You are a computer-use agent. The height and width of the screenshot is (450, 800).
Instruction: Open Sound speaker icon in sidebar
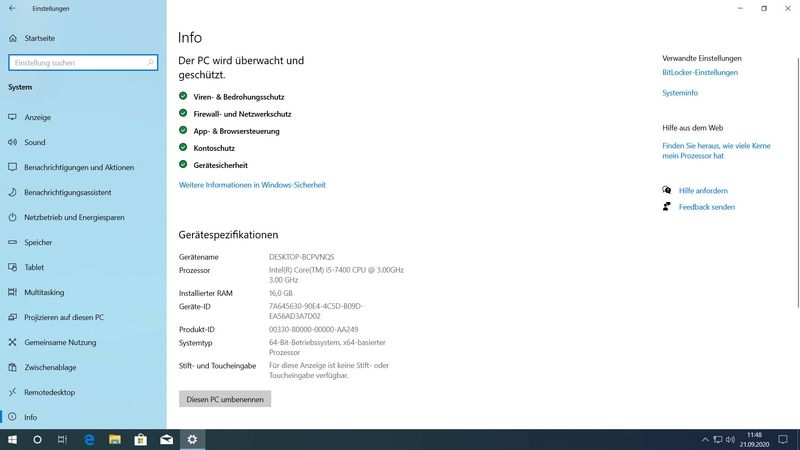point(13,142)
